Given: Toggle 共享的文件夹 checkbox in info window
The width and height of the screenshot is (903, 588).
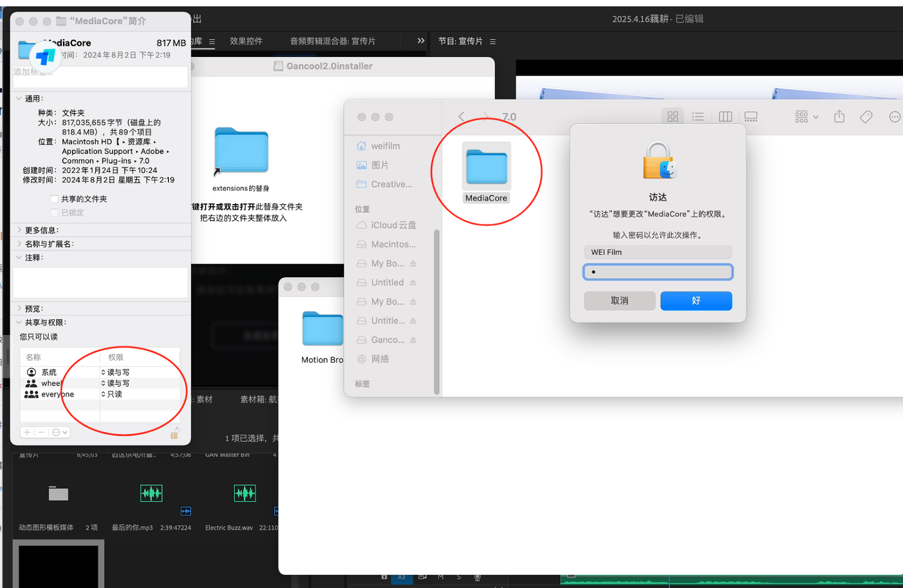Looking at the screenshot, I should [x=54, y=199].
